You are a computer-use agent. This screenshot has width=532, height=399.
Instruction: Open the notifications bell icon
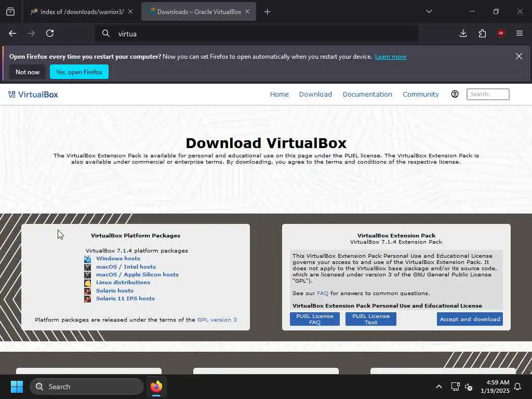point(518,387)
